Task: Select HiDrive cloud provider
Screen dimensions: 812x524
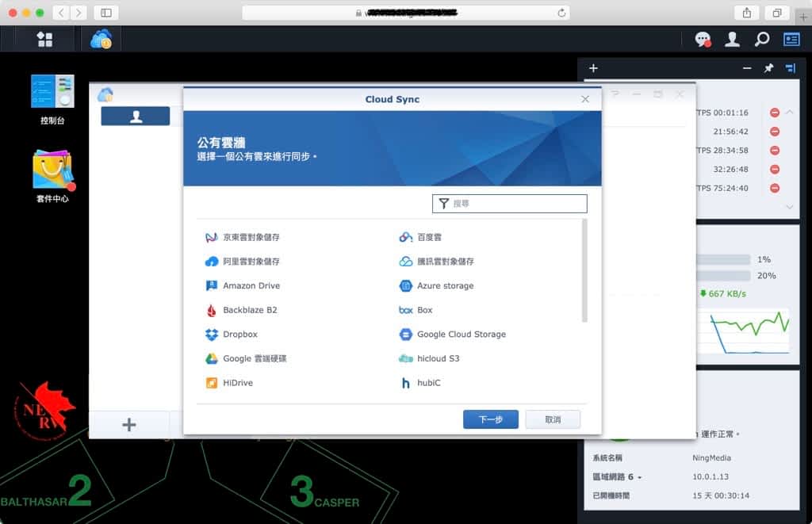Action: point(229,383)
